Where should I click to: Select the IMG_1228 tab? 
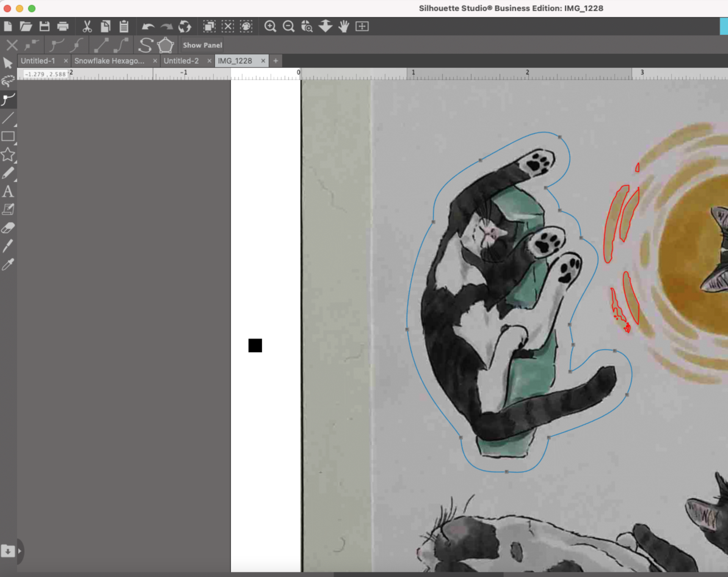point(235,61)
